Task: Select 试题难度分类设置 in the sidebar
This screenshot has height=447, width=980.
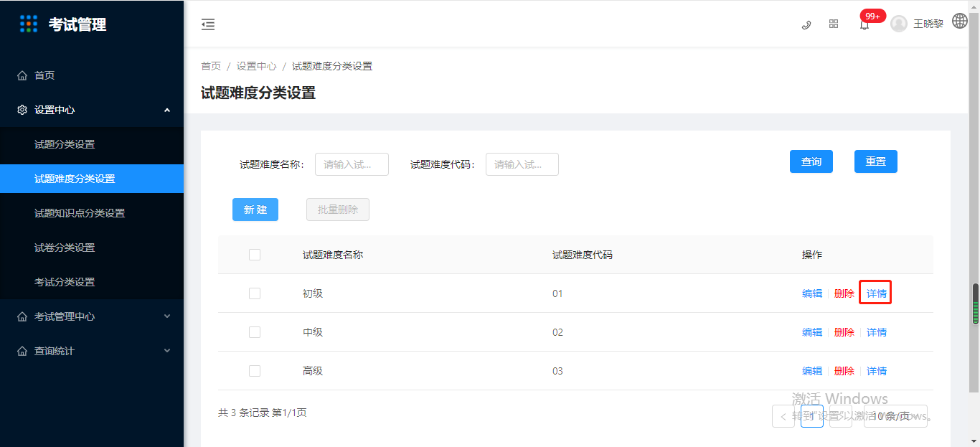Action: (x=92, y=179)
